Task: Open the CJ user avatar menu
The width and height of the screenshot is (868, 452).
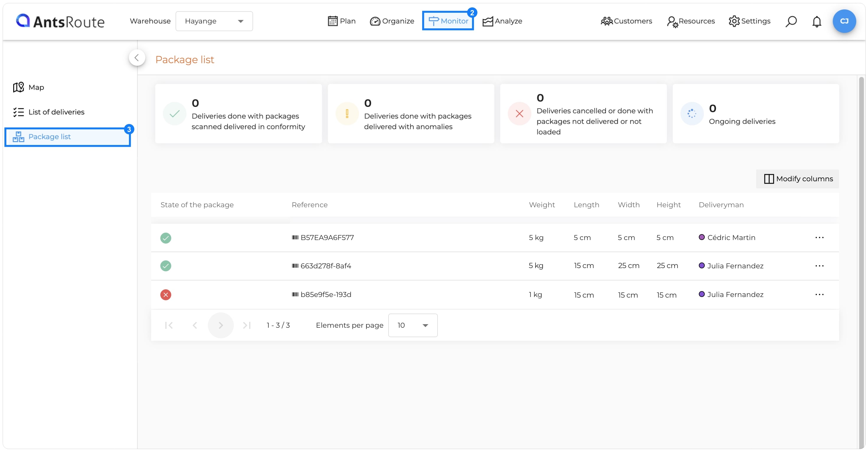Action: click(844, 21)
